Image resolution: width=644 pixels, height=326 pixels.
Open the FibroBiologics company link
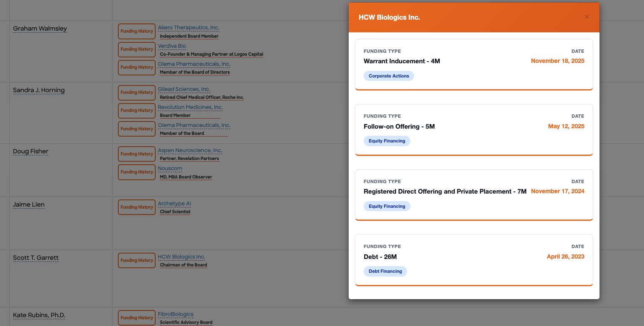tap(175, 314)
